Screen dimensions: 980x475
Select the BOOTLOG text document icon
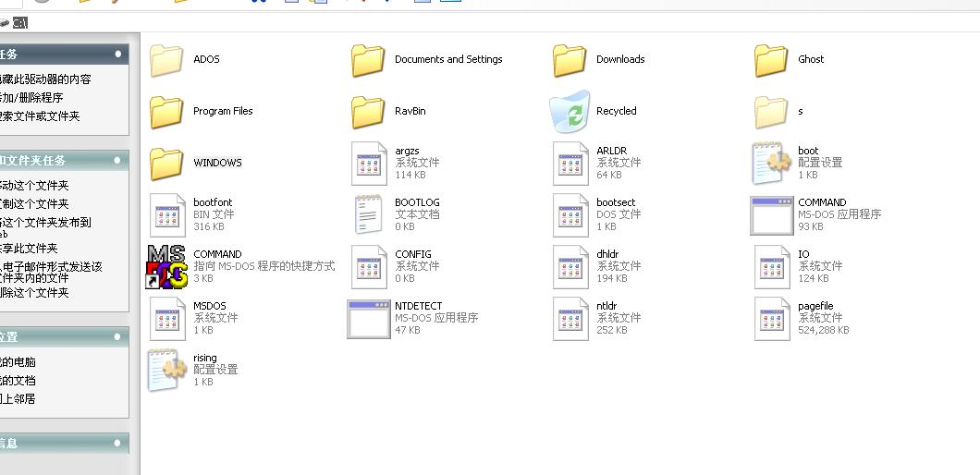pos(369,215)
